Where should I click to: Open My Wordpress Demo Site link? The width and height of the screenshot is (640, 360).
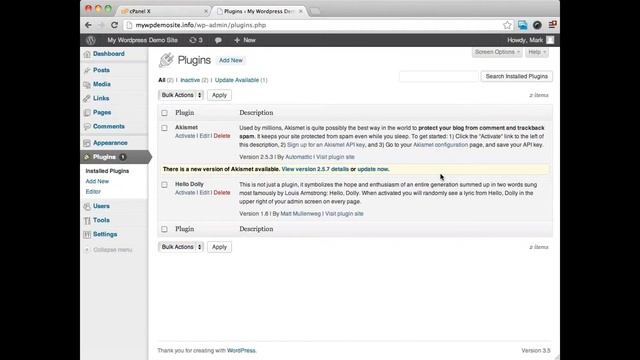pos(142,40)
